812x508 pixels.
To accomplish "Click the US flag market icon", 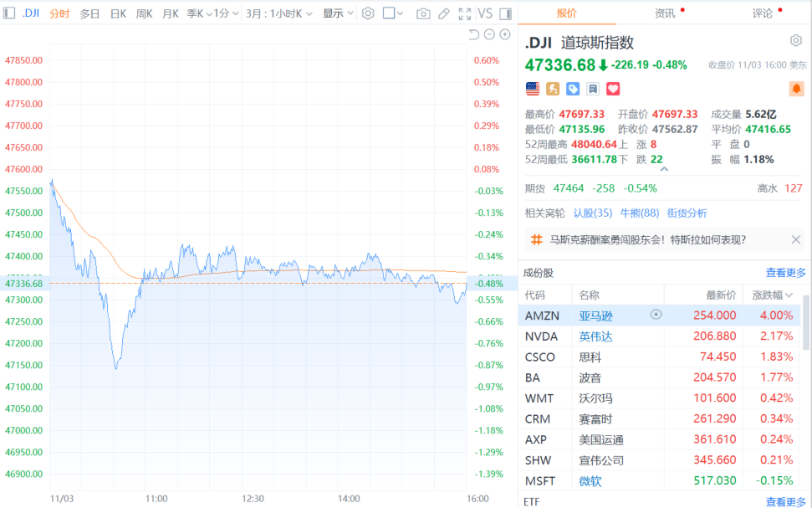I will (x=533, y=89).
